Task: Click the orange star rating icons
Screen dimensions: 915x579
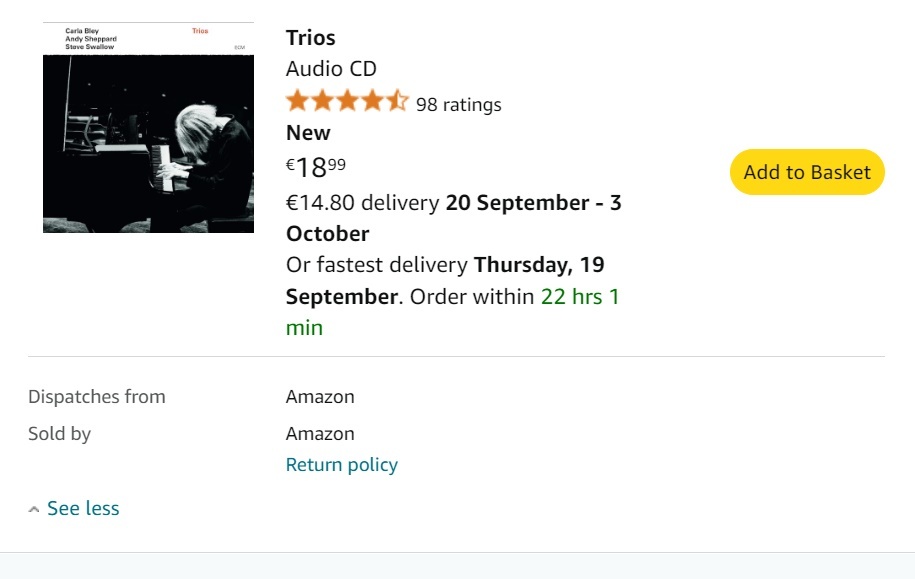Action: pyautogui.click(x=346, y=102)
